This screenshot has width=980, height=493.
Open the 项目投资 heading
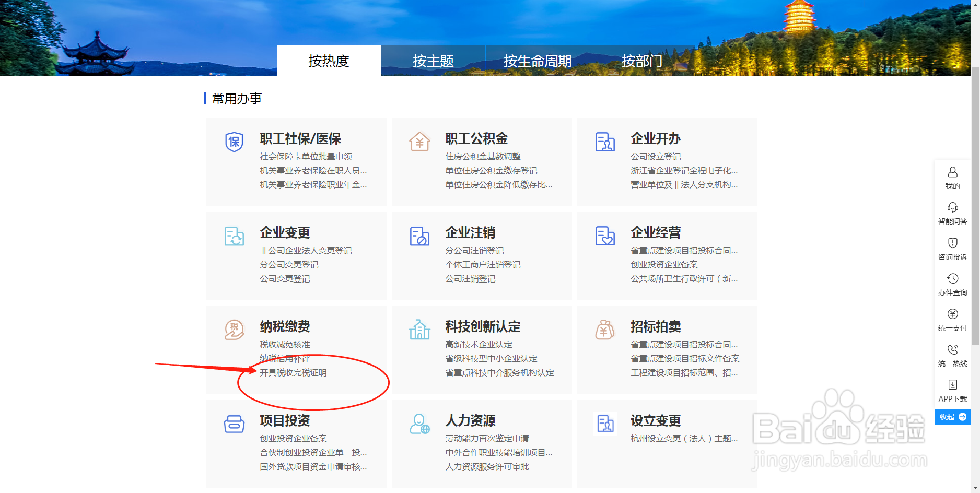pos(285,421)
